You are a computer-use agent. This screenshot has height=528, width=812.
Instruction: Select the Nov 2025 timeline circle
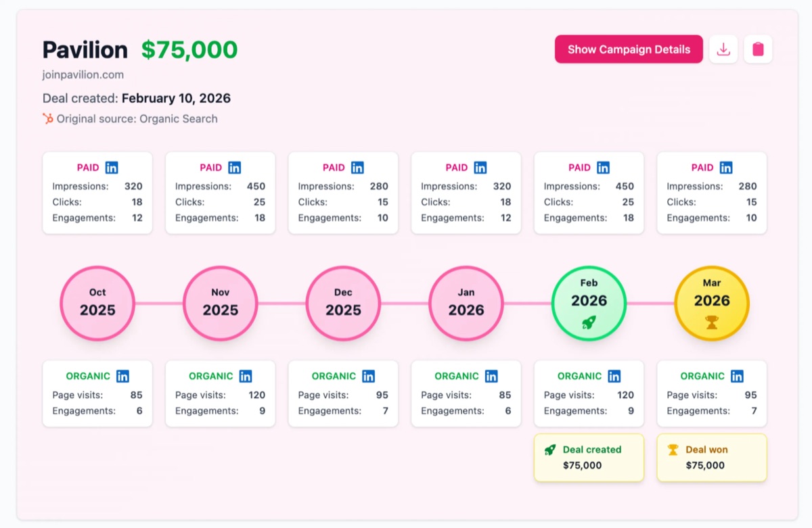pos(221,303)
